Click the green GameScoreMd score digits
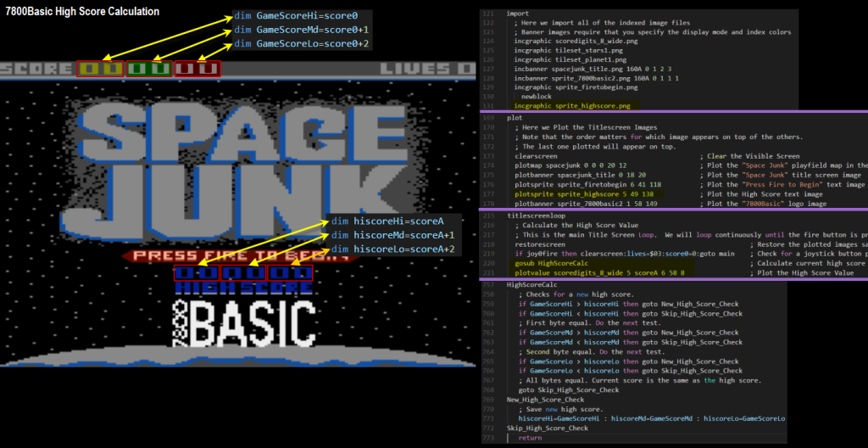 click(149, 68)
